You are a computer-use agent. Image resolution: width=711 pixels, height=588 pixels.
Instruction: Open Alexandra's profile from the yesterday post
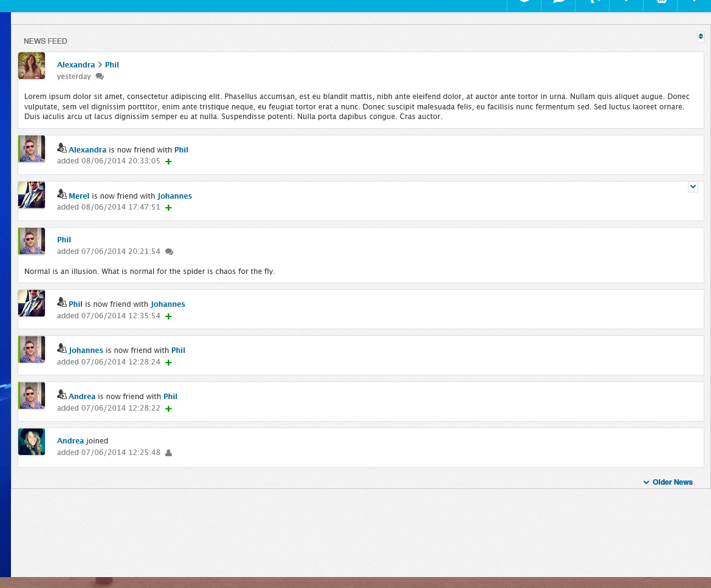pyautogui.click(x=76, y=65)
